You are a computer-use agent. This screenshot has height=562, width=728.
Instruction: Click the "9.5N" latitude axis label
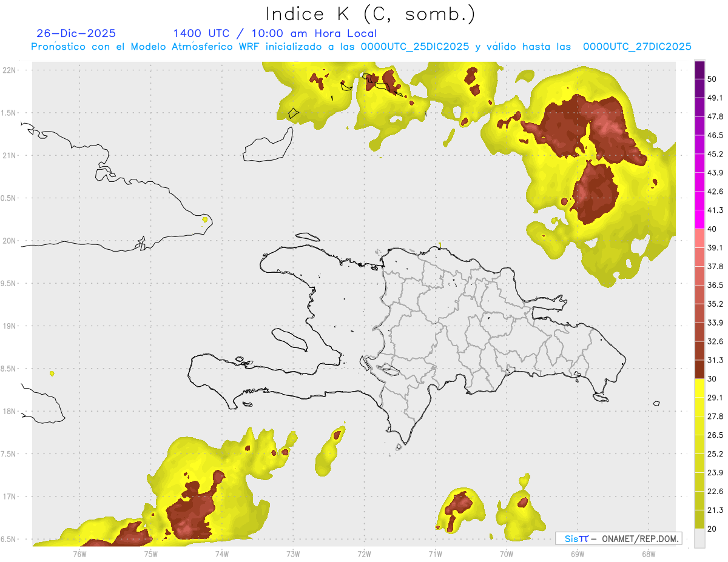[9, 283]
